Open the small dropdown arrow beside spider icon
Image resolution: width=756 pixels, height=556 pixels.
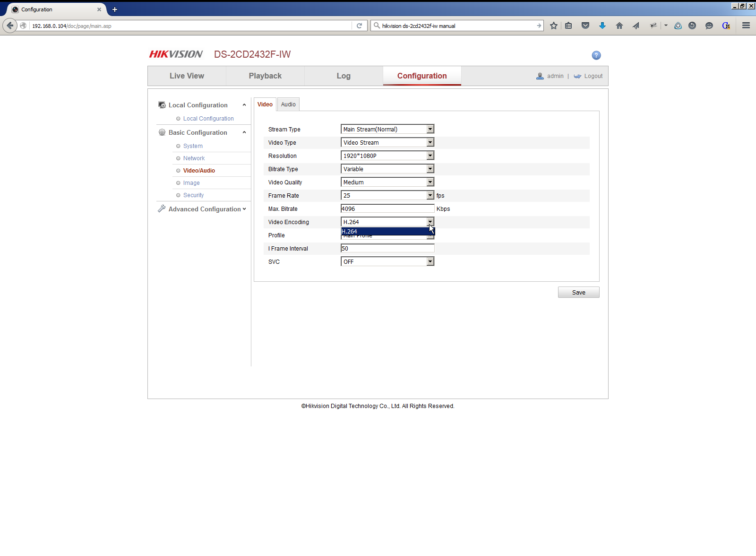(x=666, y=26)
